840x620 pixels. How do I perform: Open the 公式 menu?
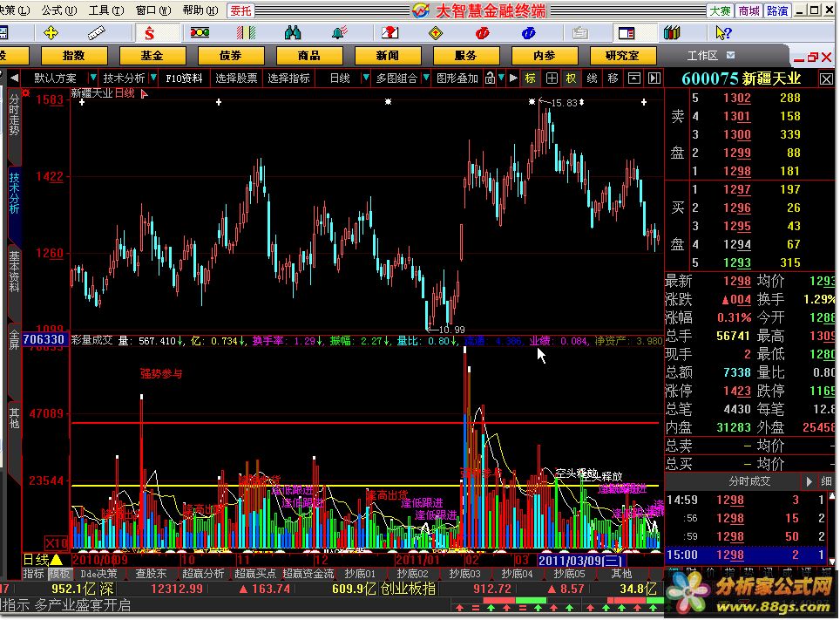(x=59, y=10)
